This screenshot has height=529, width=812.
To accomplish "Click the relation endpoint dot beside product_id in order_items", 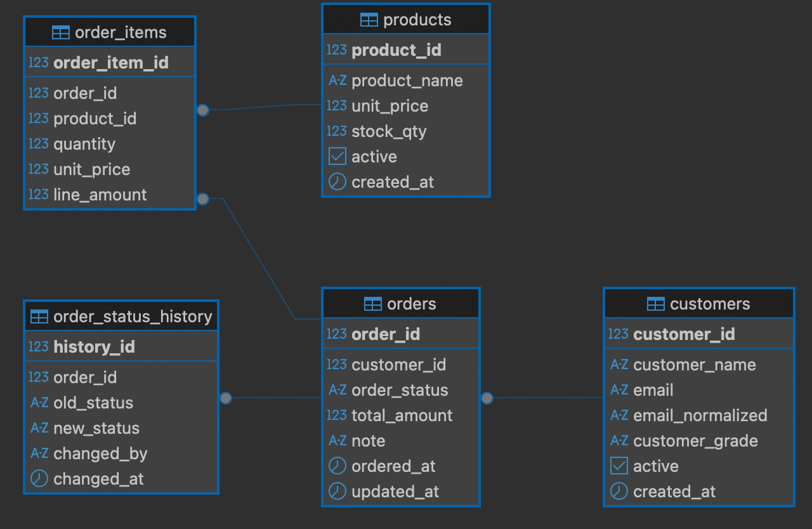I will click(203, 110).
